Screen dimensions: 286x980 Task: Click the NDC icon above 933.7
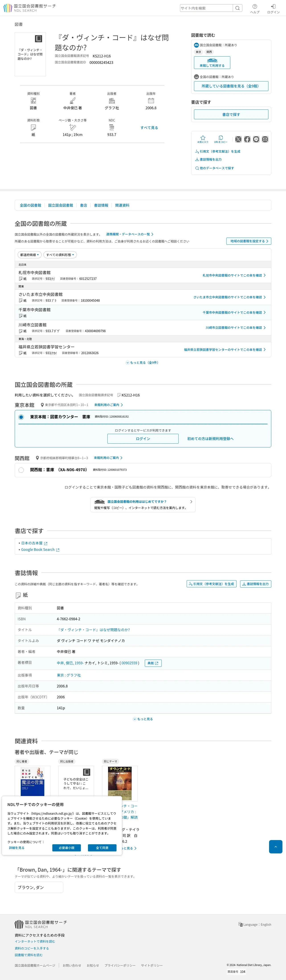pos(112,127)
